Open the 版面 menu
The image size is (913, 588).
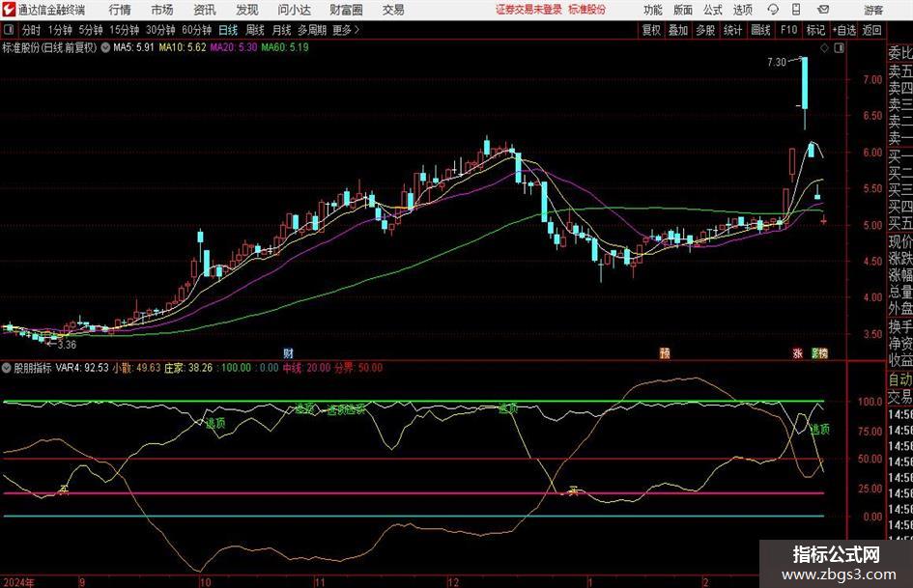[682, 10]
